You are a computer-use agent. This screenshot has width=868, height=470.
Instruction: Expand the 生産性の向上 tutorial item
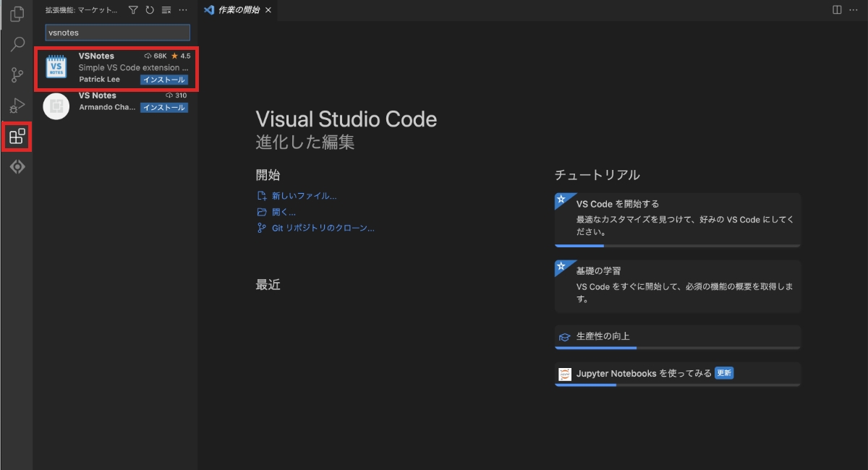coord(678,337)
